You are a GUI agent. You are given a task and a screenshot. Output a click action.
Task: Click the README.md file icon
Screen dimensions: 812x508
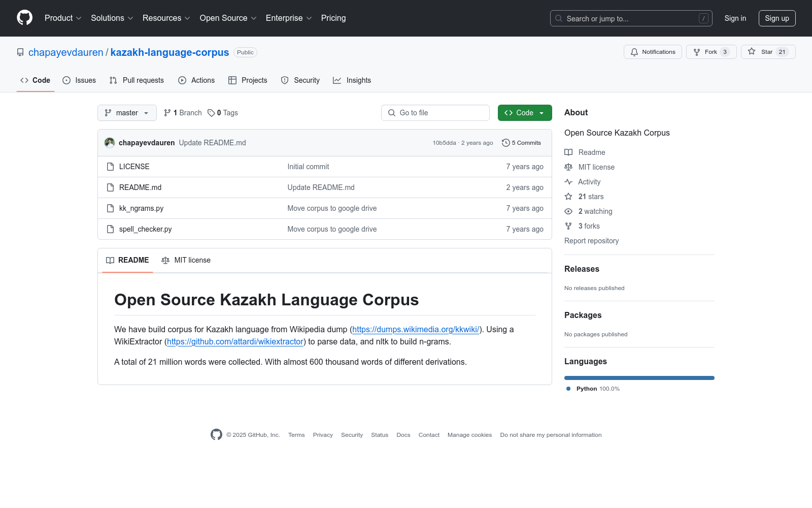coord(110,187)
